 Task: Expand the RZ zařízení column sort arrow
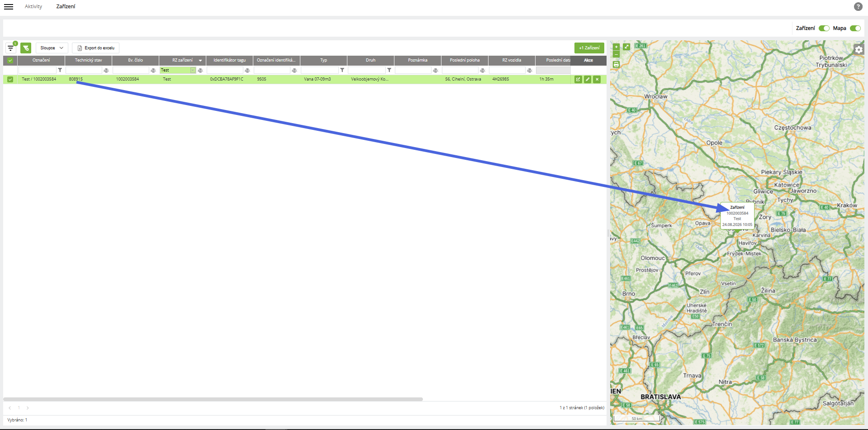[200, 60]
